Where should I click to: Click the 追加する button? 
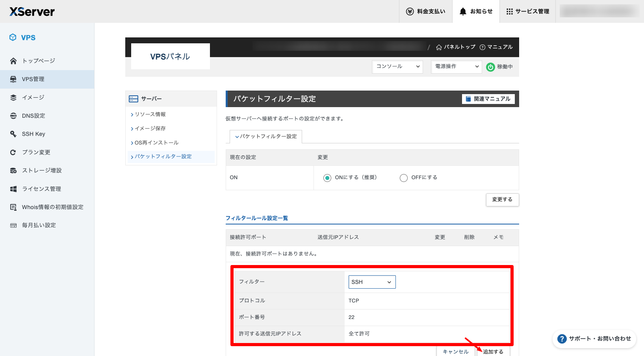click(x=493, y=351)
